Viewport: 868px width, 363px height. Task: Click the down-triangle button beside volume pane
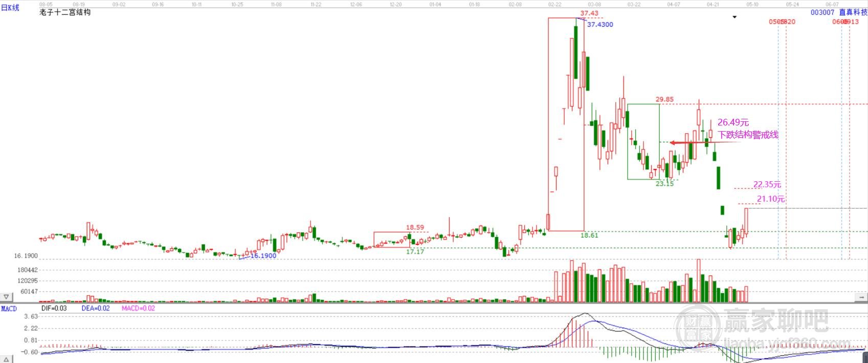point(6,297)
